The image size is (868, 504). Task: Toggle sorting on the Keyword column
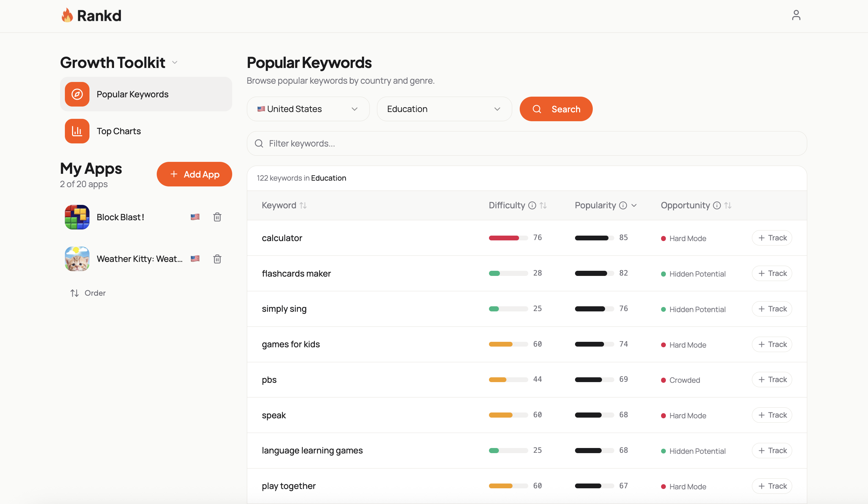(x=304, y=205)
